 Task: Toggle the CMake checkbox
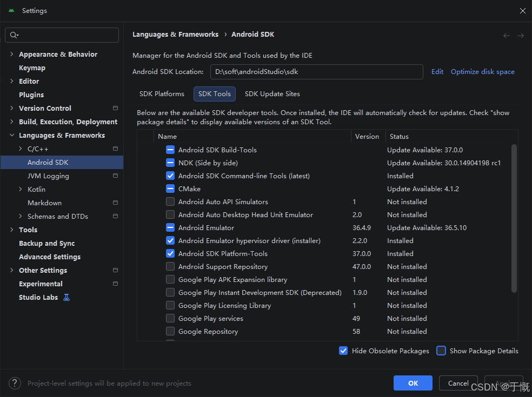point(170,189)
